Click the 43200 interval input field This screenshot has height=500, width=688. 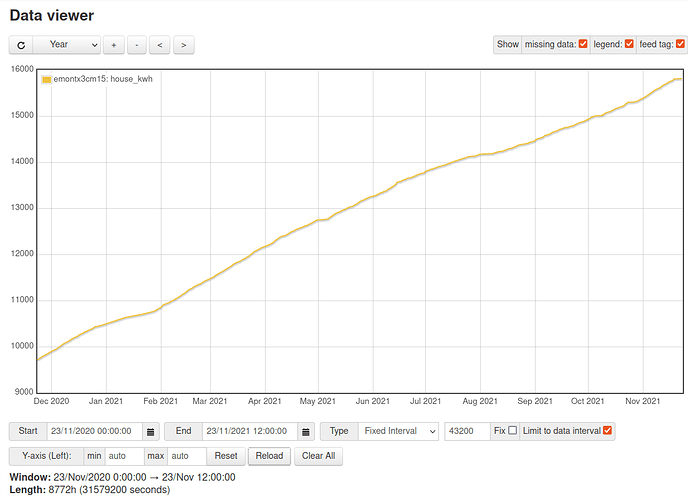(467, 431)
